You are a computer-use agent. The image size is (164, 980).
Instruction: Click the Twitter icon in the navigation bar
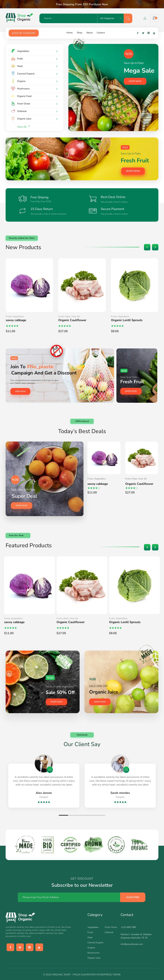coord(143,33)
